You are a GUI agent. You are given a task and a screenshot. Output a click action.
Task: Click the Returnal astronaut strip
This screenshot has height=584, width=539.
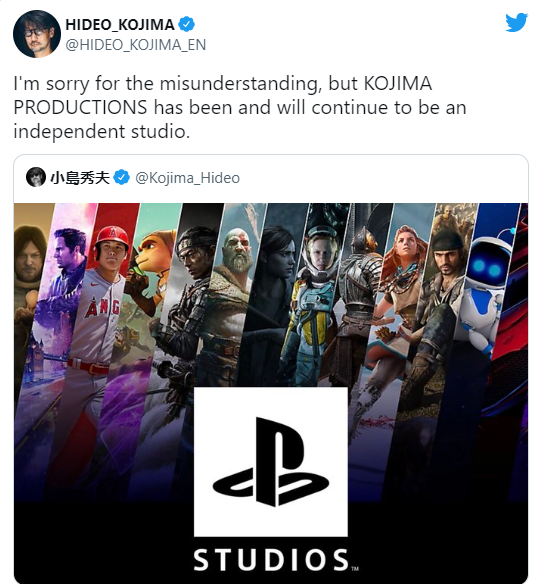point(315,298)
